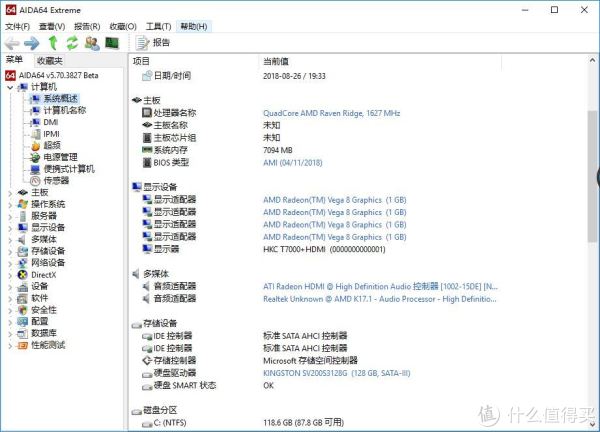600x432 pixels.
Task: Expand the 服务器 tree node
Action: [x=10, y=217]
